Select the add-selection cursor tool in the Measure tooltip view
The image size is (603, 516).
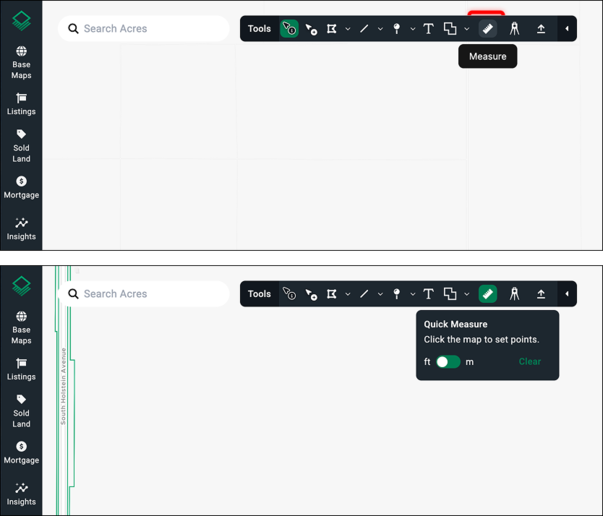pos(311,29)
